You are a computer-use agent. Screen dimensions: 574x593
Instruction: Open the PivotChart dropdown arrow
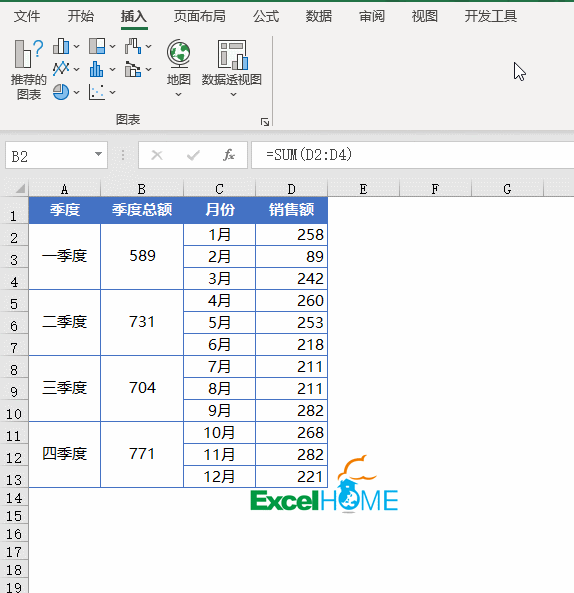233,95
